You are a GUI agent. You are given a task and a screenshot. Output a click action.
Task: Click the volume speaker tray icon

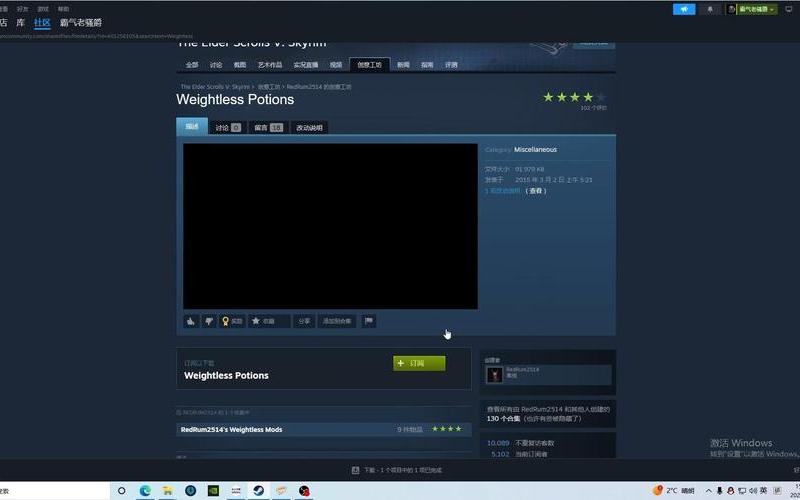[x=753, y=491]
